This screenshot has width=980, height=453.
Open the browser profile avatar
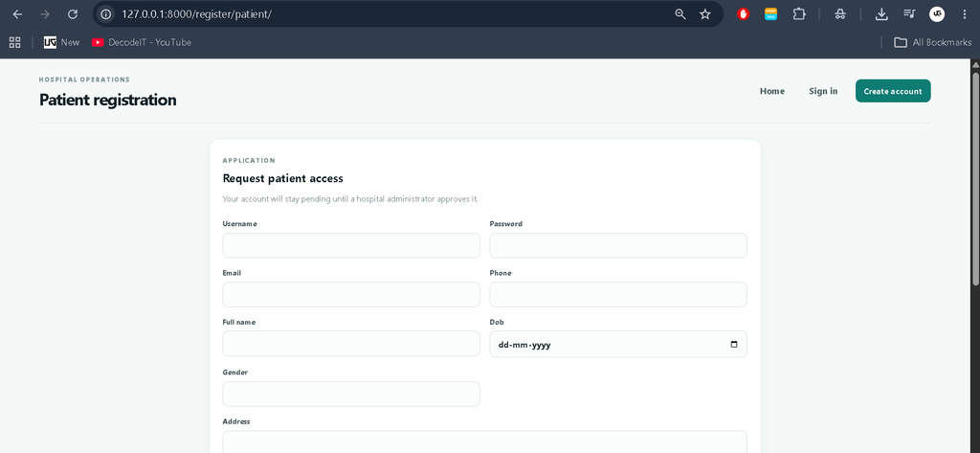[x=937, y=13]
